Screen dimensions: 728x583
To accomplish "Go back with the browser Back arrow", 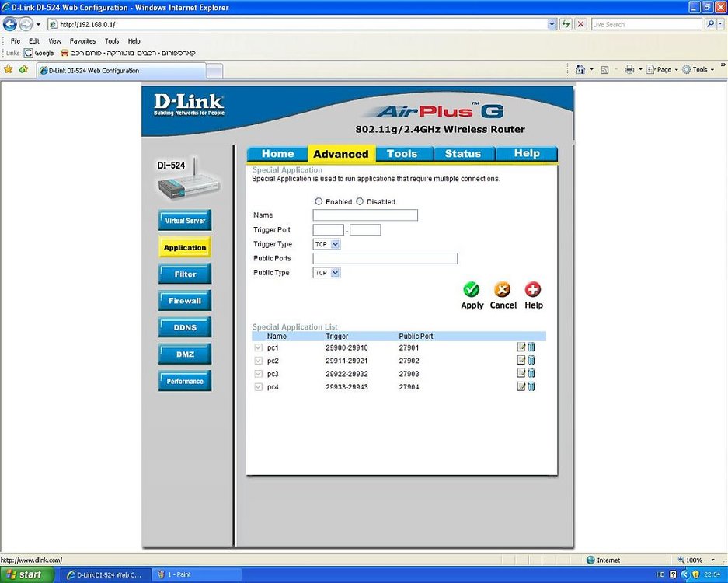I will tap(10, 23).
